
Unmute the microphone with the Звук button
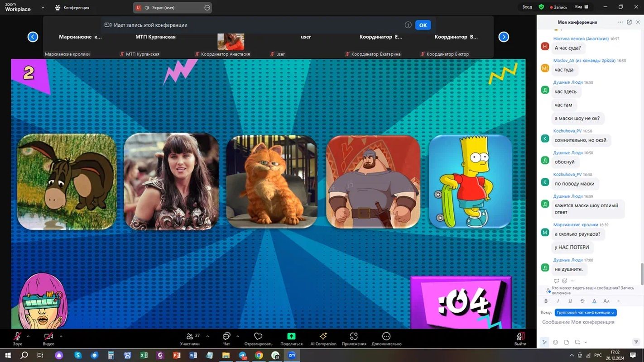[17, 338]
